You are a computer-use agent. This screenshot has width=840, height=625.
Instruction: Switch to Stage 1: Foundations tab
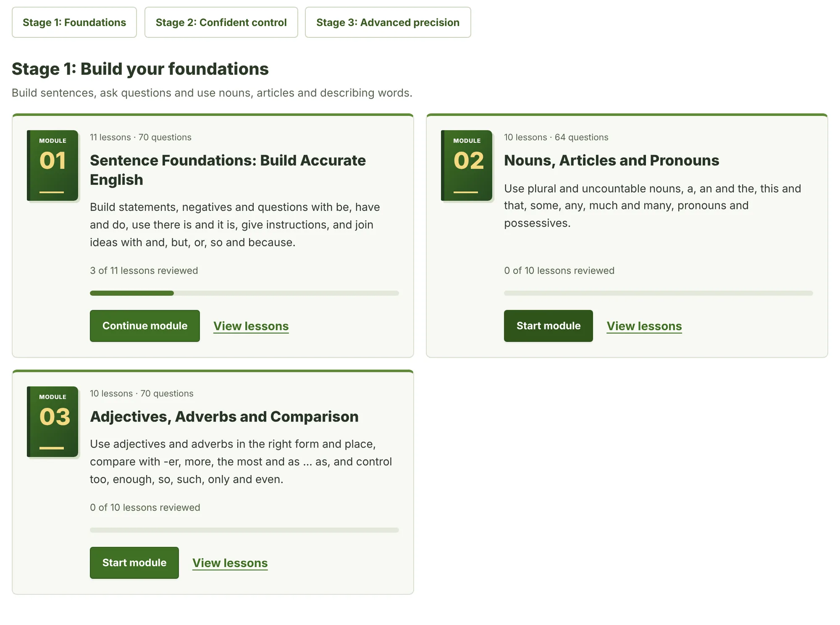74,22
